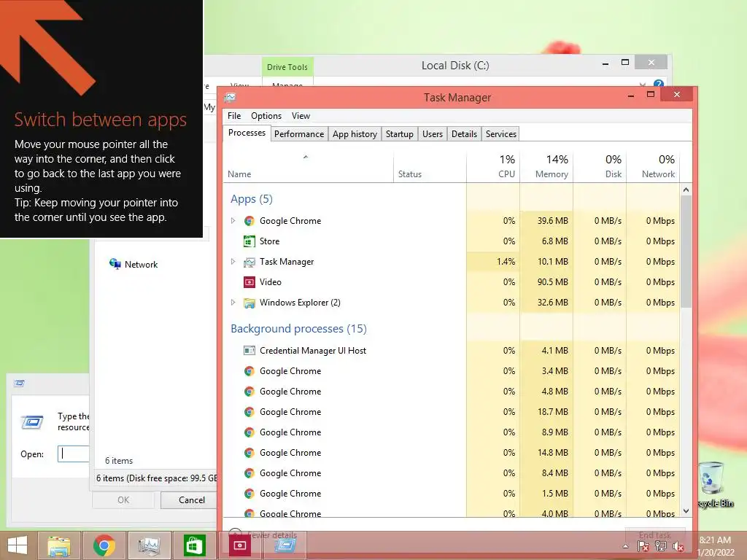Select the Credential Manager UI Host row
This screenshot has width=747, height=560.
(452, 351)
